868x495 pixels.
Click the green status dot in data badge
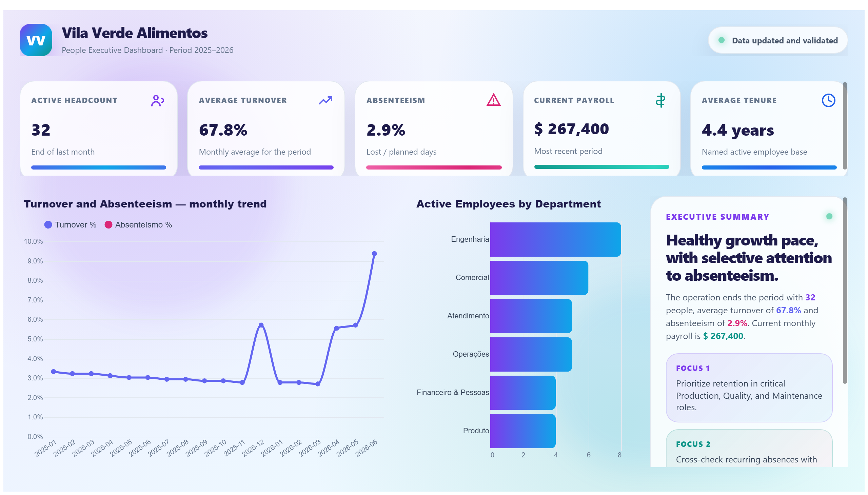click(x=721, y=40)
